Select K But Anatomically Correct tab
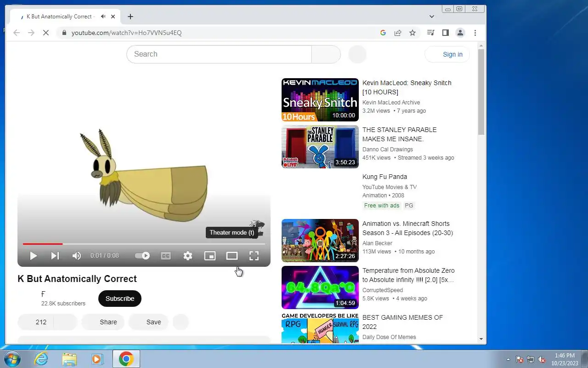588x368 pixels. pyautogui.click(x=64, y=17)
